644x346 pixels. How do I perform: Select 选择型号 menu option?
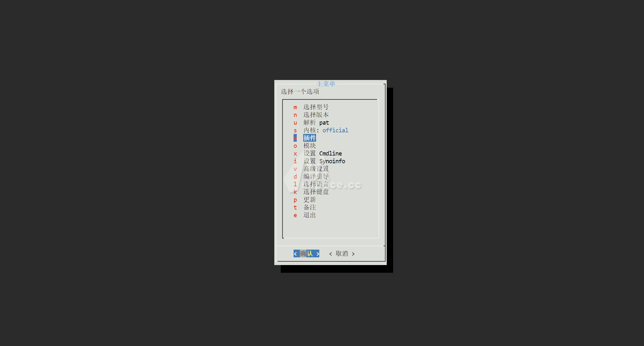(316, 107)
